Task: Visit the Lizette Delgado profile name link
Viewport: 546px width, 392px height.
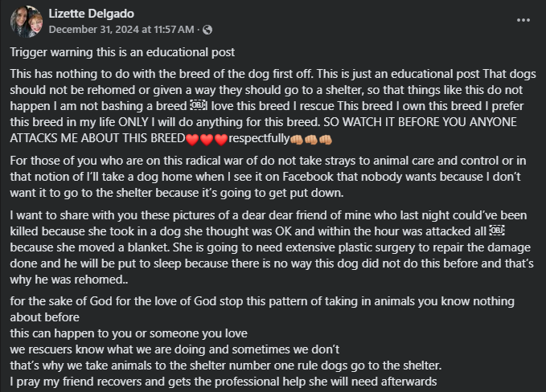Action: point(91,14)
